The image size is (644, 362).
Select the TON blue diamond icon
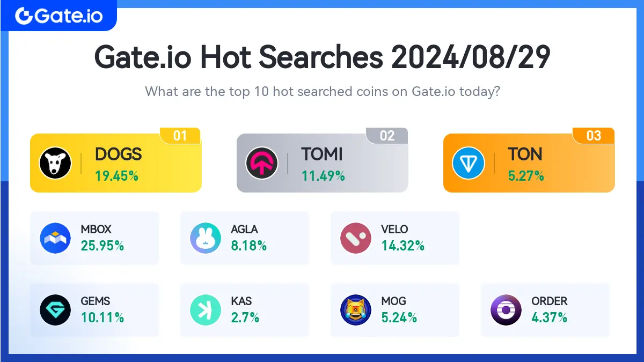(x=469, y=163)
